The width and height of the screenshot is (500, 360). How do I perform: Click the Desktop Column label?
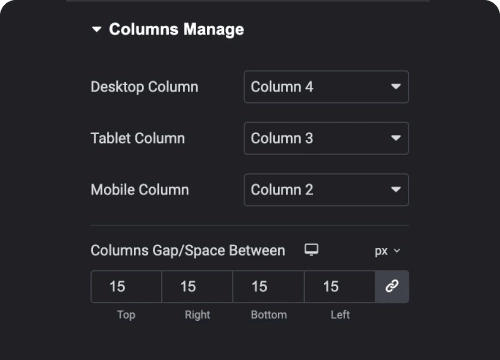145,87
